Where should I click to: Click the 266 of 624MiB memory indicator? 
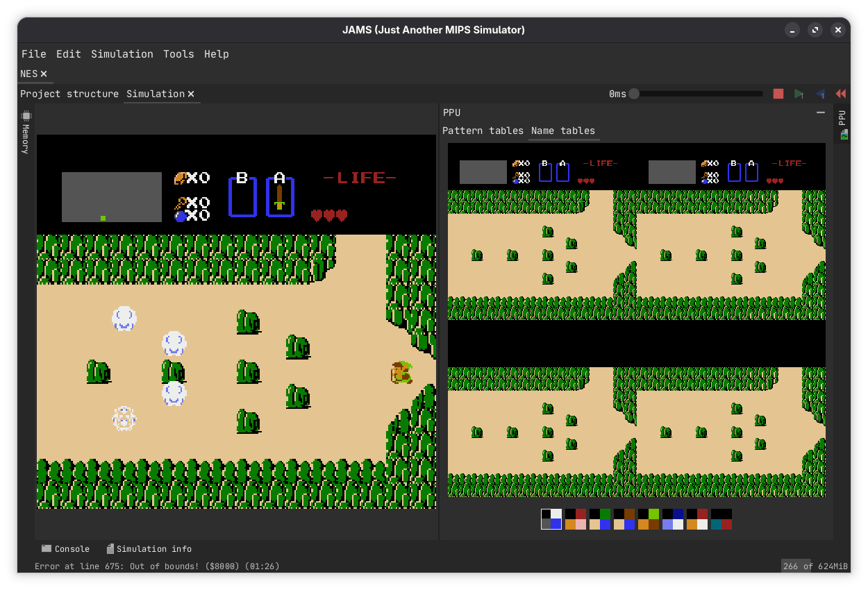pyautogui.click(x=814, y=566)
